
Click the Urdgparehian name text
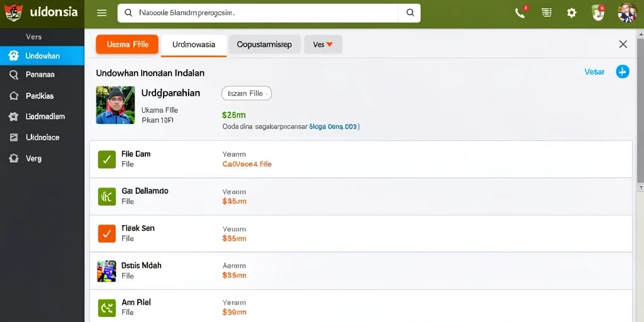coord(170,93)
